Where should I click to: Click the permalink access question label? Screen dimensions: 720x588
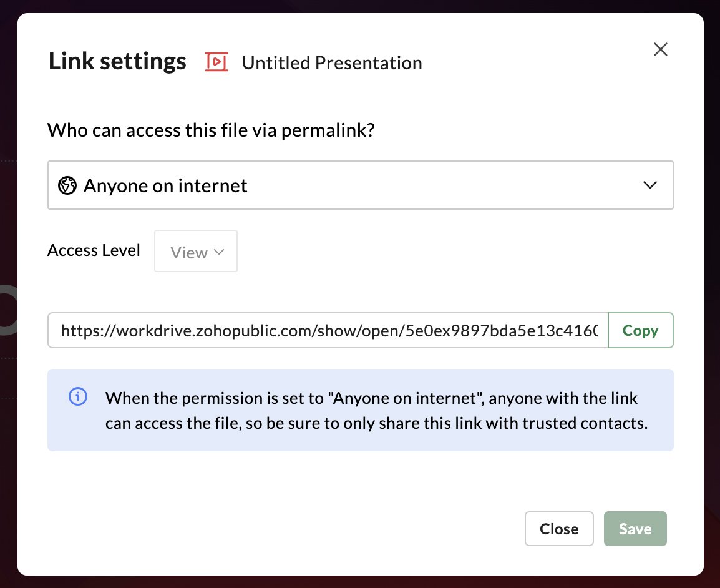[x=212, y=130]
